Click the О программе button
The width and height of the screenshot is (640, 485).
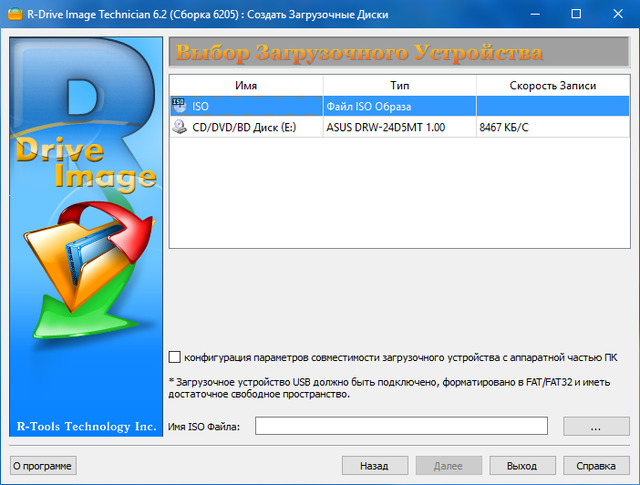click(x=43, y=466)
